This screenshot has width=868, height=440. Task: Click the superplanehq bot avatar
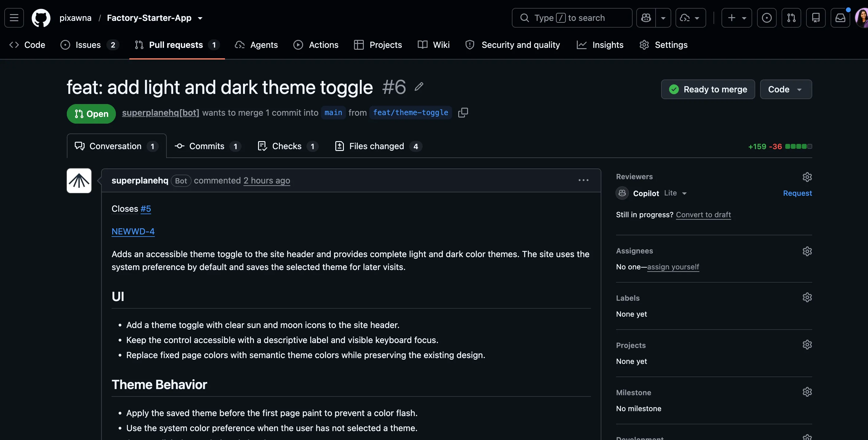point(79,181)
